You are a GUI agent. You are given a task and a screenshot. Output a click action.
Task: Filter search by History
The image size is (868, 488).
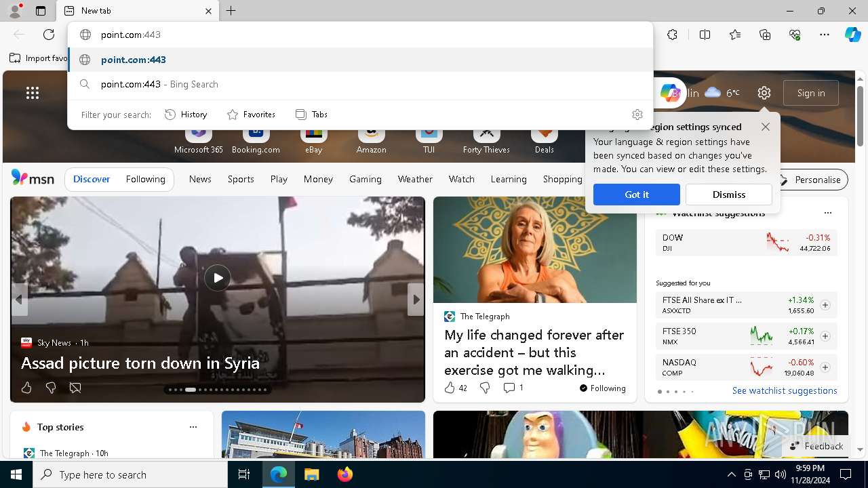[x=186, y=115]
